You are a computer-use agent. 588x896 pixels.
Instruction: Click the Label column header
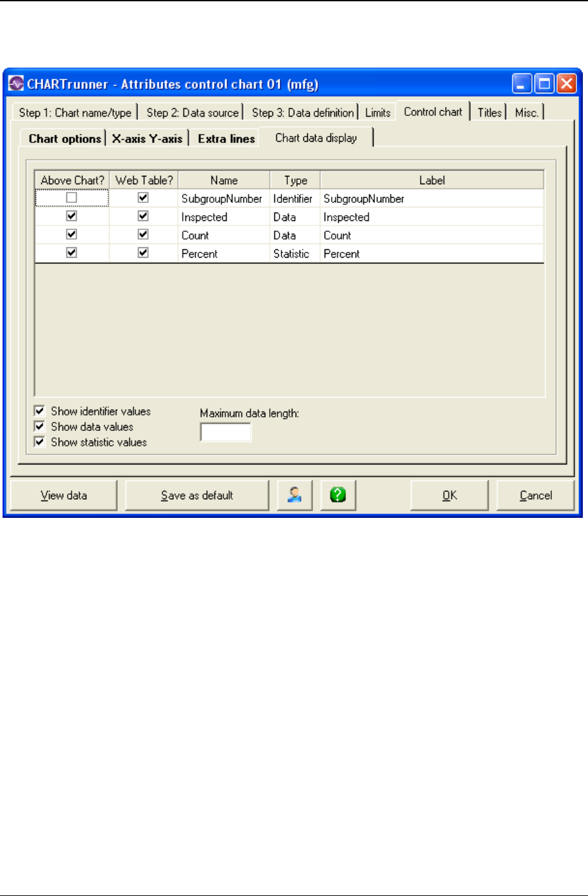pyautogui.click(x=432, y=180)
